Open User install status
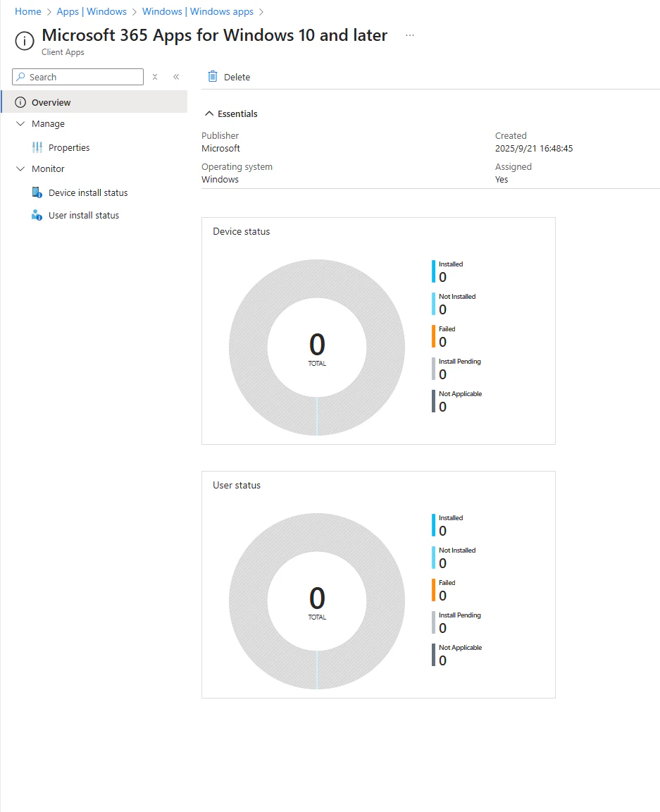 pos(84,215)
